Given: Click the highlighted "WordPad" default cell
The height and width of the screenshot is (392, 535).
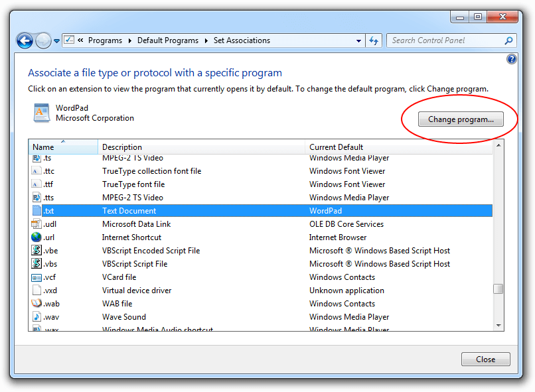Looking at the screenshot, I should pyautogui.click(x=325, y=211).
